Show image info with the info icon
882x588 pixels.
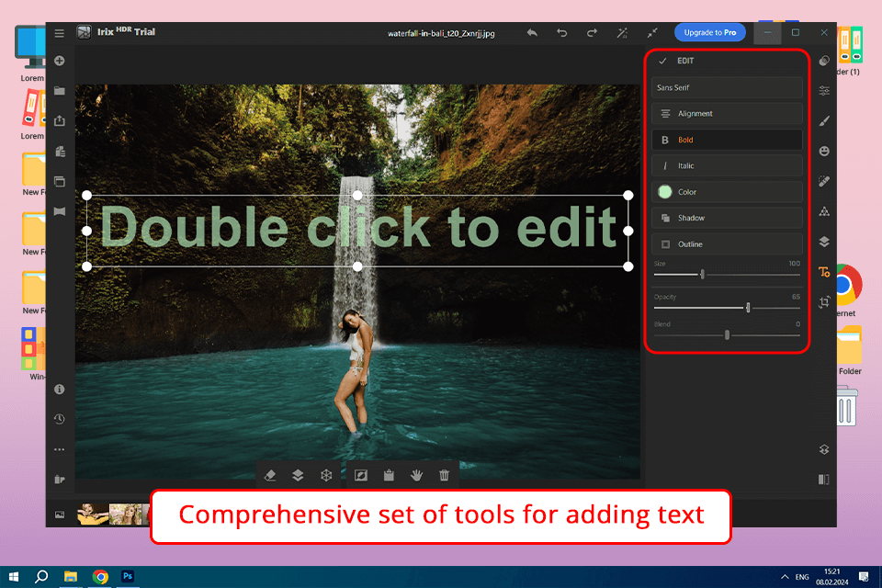59,390
